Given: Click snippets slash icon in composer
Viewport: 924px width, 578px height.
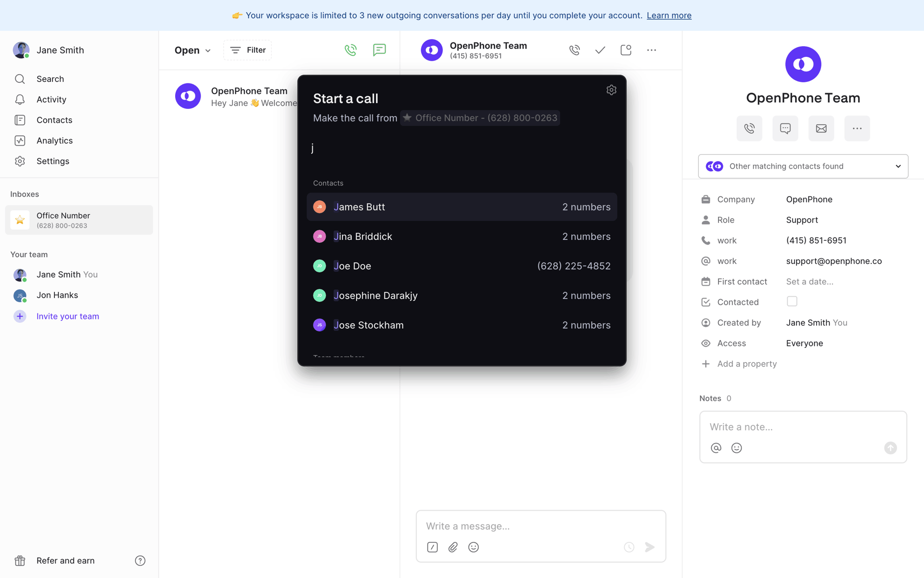Looking at the screenshot, I should point(432,547).
